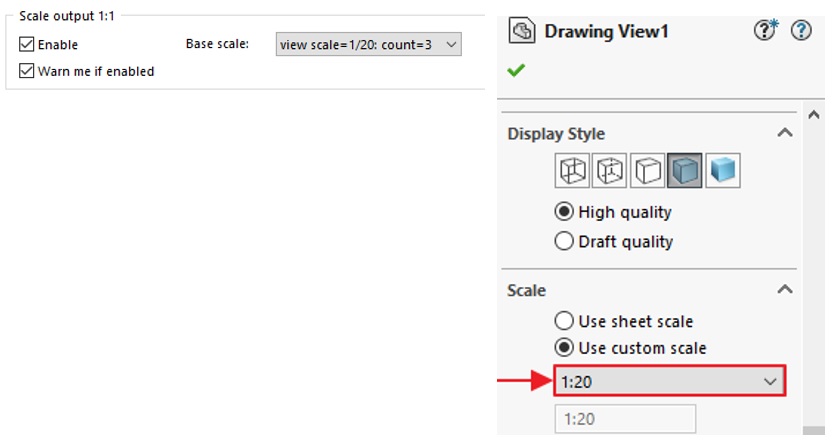Image resolution: width=837 pixels, height=446 pixels.
Task: Open the Base scale dropdown
Action: (368, 44)
